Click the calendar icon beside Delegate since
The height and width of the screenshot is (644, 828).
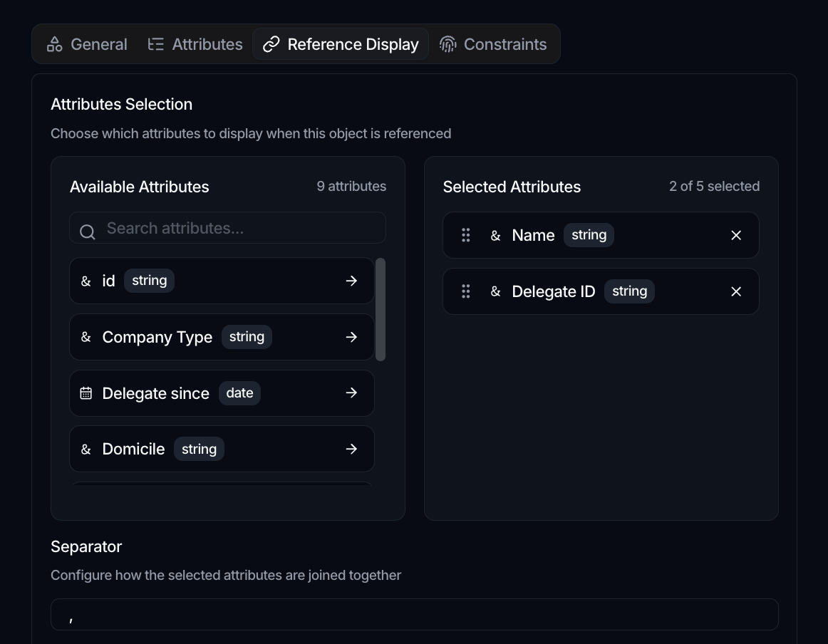pyautogui.click(x=86, y=393)
